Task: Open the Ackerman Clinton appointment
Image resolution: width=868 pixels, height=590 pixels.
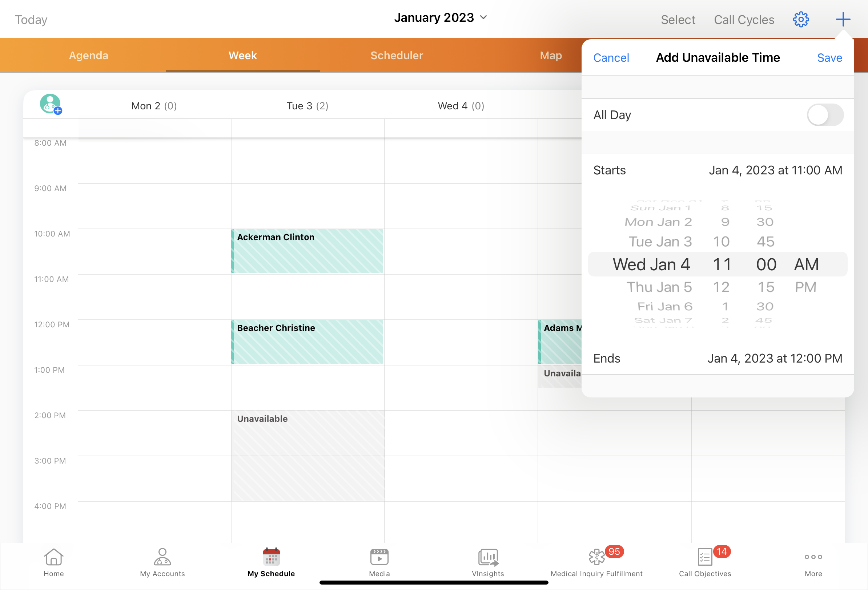Action: (x=307, y=251)
